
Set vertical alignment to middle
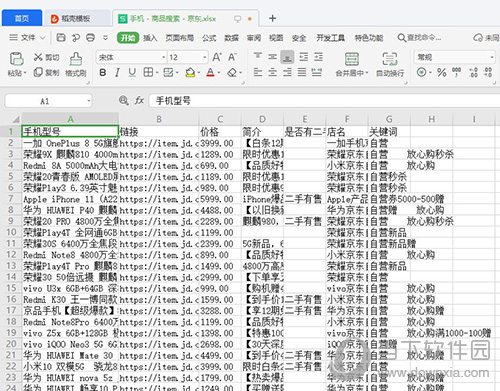[x=272, y=57]
